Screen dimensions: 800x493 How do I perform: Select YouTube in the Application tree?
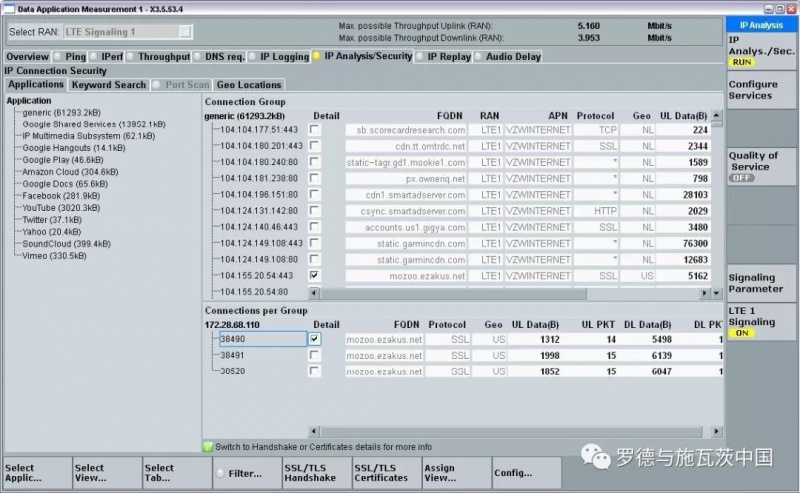[x=51, y=208]
